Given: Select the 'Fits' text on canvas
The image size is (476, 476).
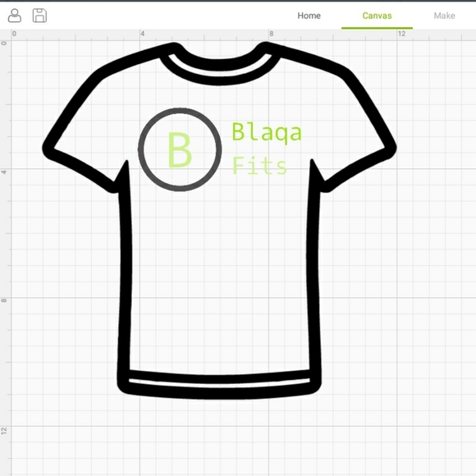Looking at the screenshot, I should click(x=259, y=165).
